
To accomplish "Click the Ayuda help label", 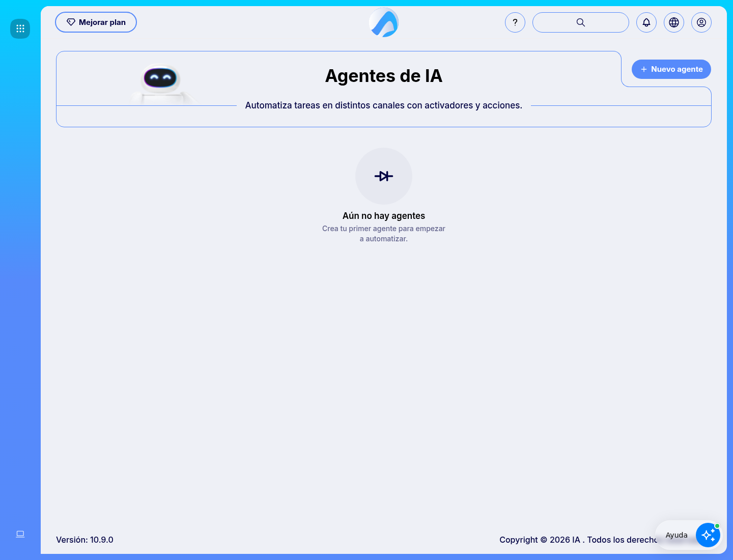I will [x=676, y=535].
